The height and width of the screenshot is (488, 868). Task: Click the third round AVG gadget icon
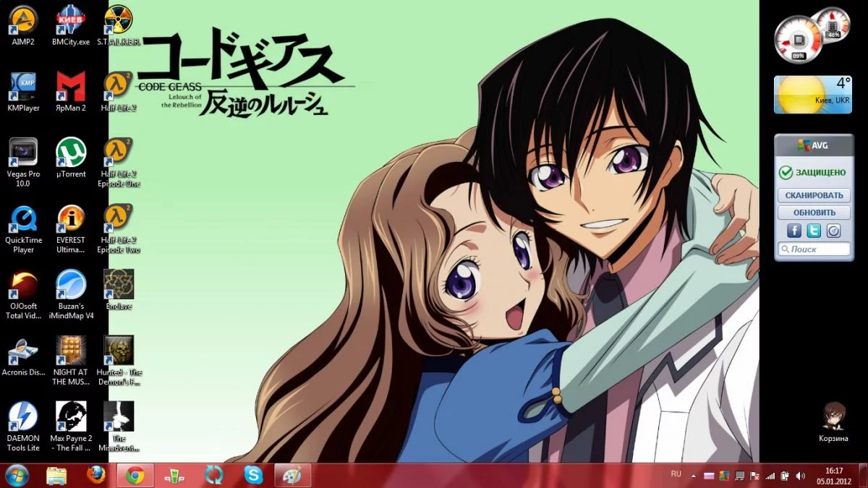coord(833,231)
